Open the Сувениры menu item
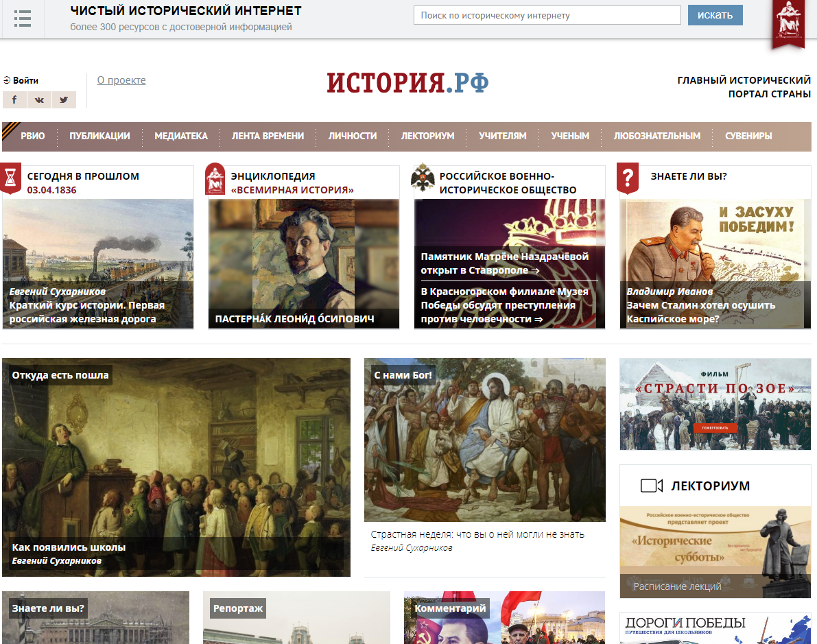This screenshot has width=817, height=644. [x=748, y=136]
